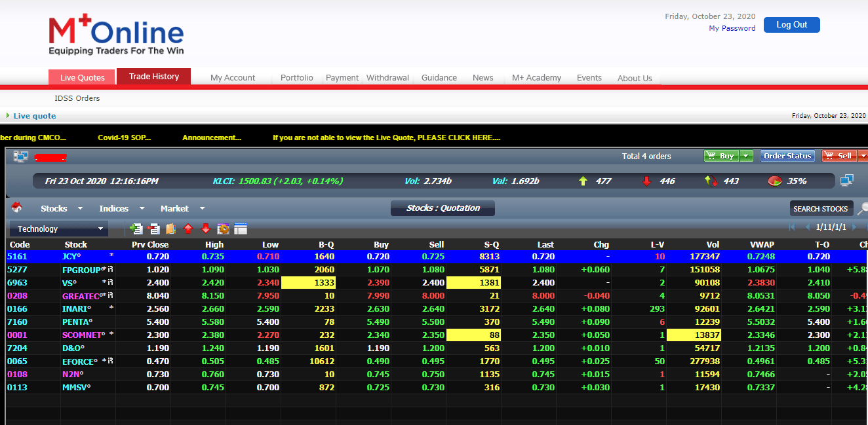
Task: Open the Guidance menu item
Action: click(439, 78)
